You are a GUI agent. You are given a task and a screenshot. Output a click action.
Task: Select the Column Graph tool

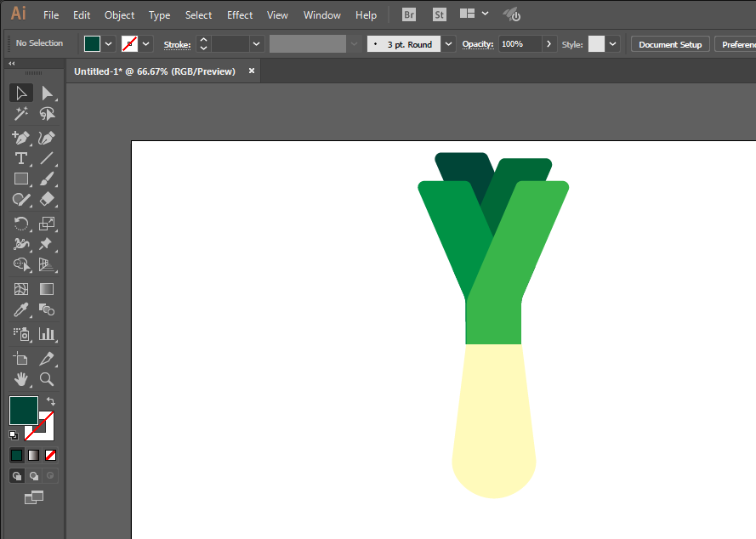47,333
